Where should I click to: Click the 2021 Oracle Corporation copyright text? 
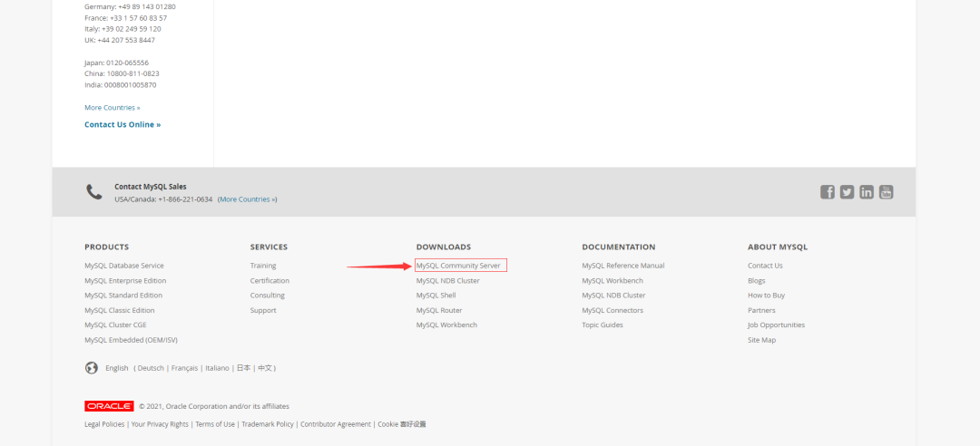[x=214, y=406]
